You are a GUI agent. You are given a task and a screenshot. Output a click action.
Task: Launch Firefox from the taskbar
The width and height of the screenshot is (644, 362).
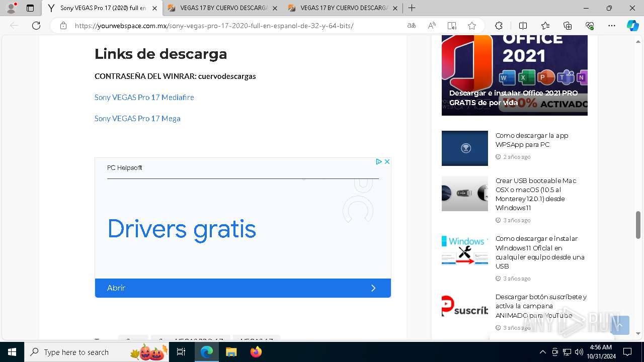(256, 352)
